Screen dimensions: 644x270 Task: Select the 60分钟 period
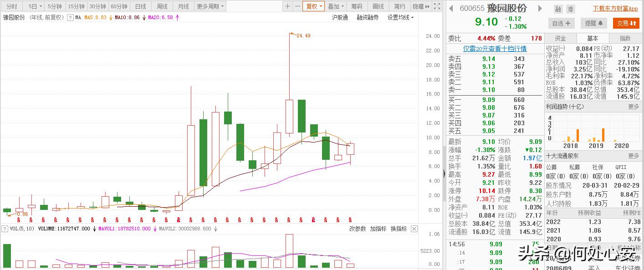click(119, 6)
